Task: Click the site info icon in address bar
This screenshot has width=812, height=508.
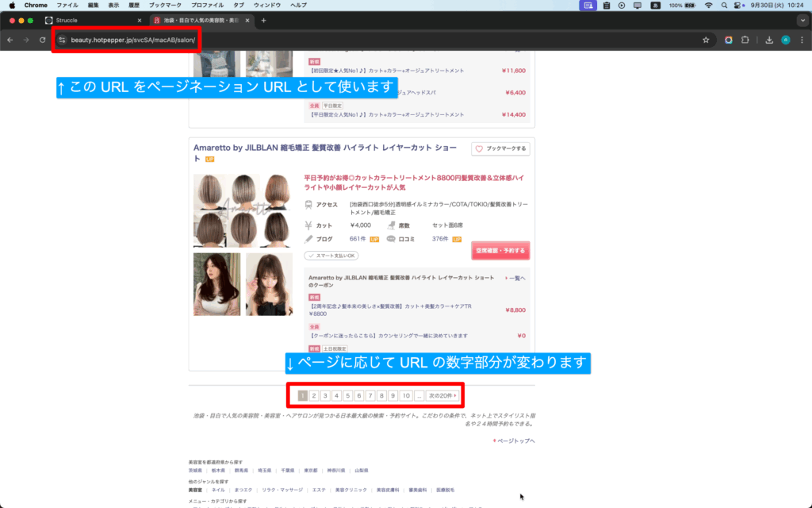Action: click(62, 40)
